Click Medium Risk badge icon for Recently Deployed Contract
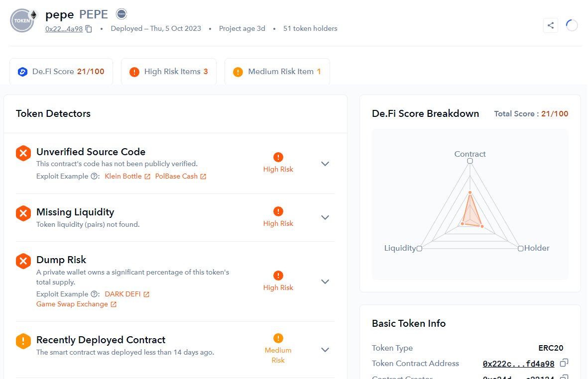 [x=278, y=338]
